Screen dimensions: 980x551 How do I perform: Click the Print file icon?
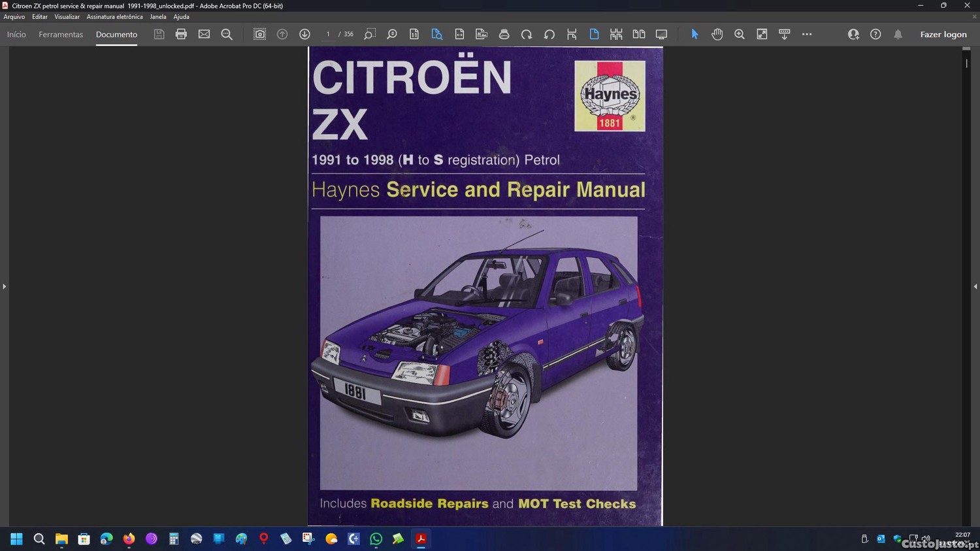181,35
